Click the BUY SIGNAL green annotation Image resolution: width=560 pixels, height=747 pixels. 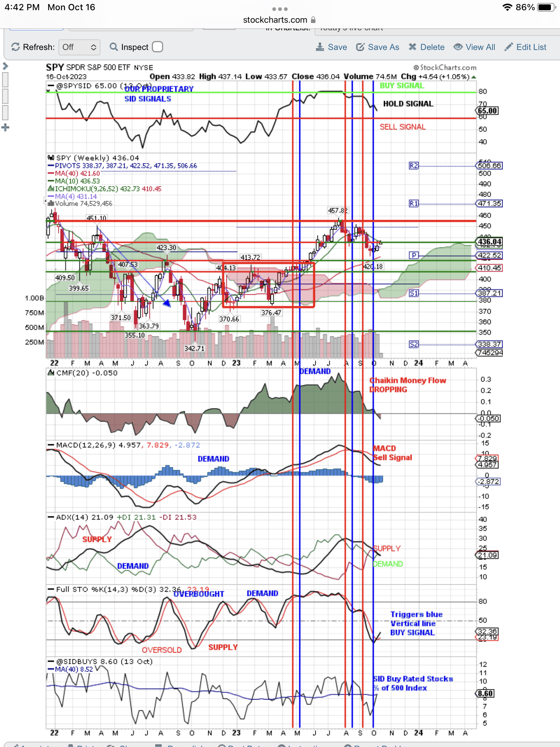(402, 86)
